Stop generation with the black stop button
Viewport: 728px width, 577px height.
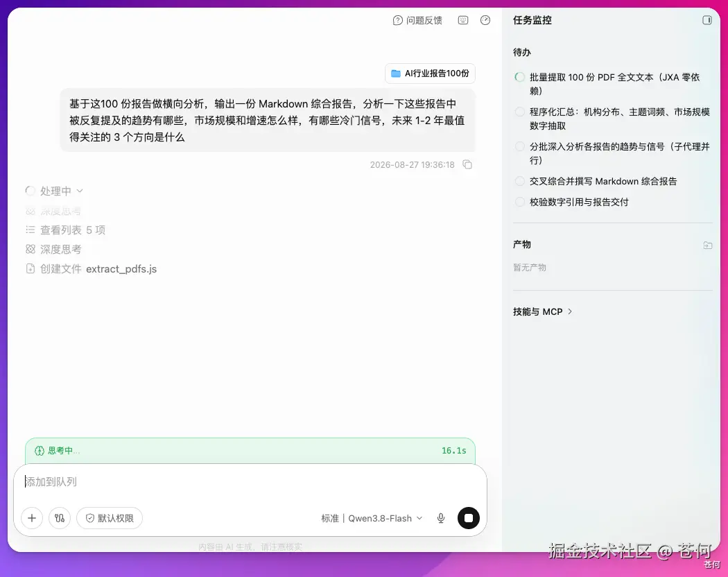(x=469, y=518)
